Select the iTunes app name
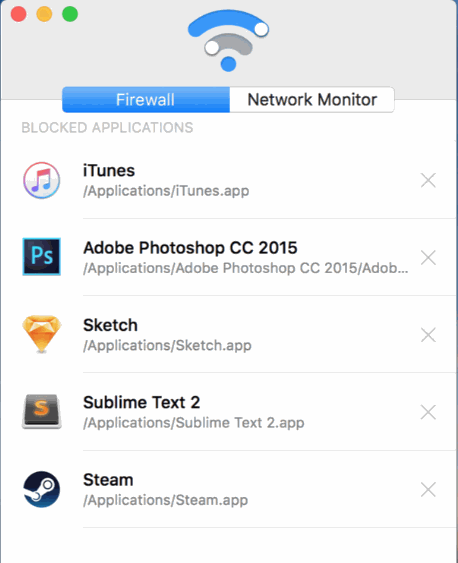Image resolution: width=458 pixels, height=563 pixels. 109,170
